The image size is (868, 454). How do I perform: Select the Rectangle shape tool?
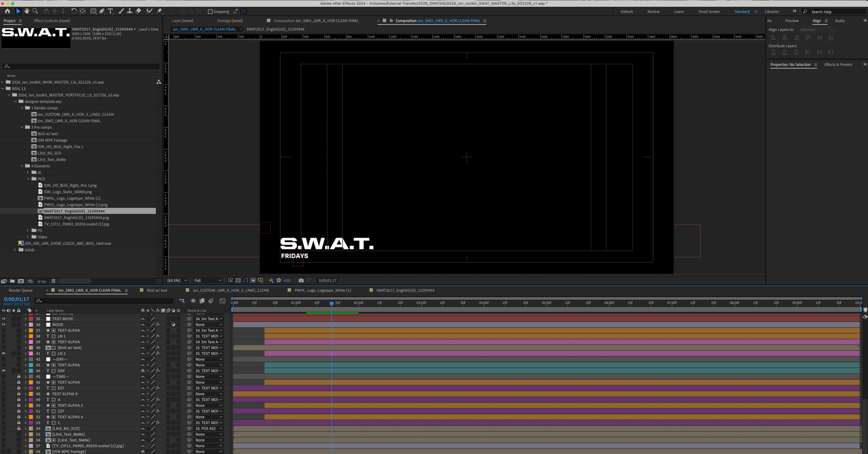click(x=93, y=11)
